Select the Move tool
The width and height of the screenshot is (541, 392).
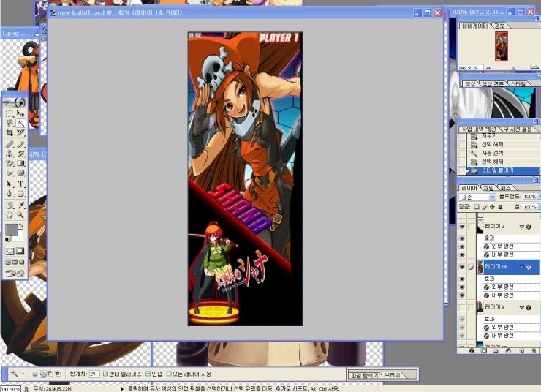point(20,113)
